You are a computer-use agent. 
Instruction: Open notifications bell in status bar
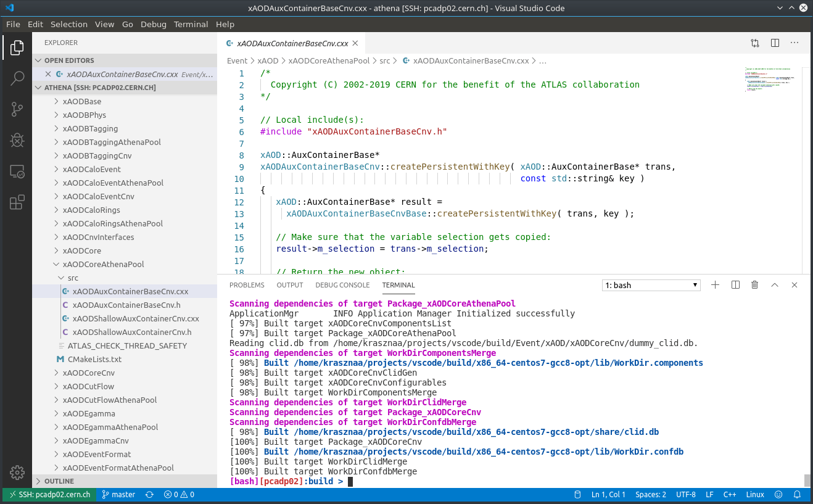coord(798,495)
